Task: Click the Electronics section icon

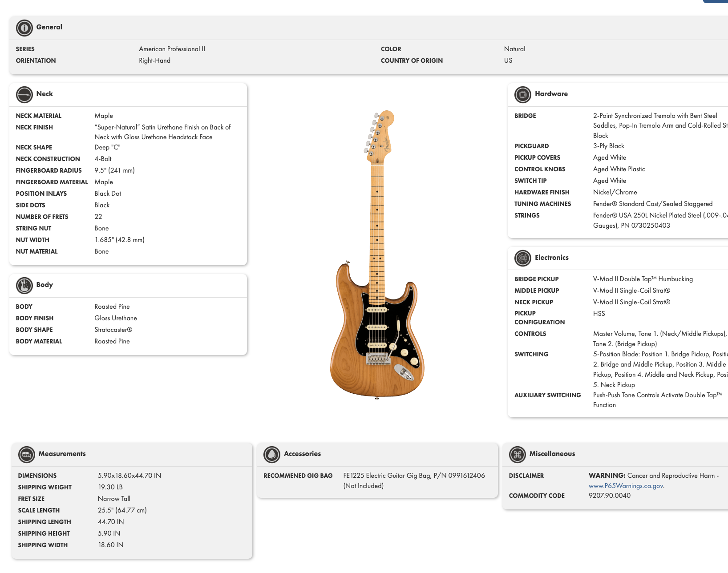Action: pos(523,258)
